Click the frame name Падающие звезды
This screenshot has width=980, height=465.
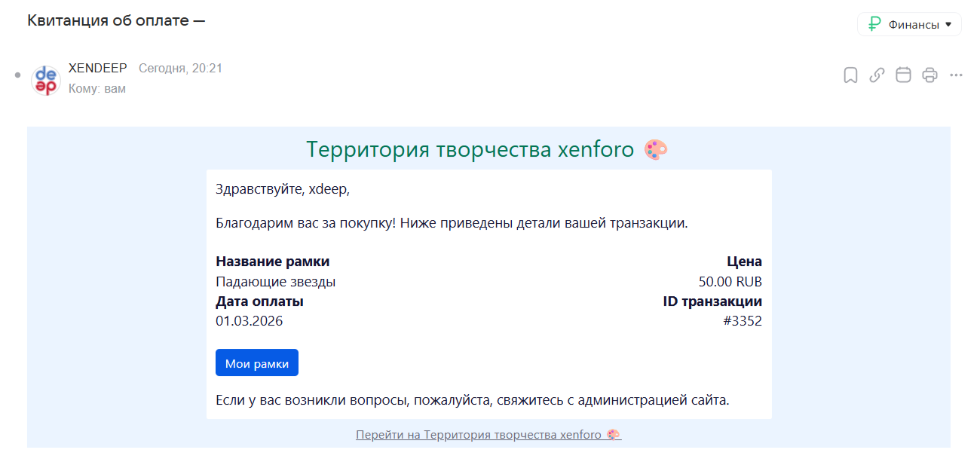pos(275,282)
